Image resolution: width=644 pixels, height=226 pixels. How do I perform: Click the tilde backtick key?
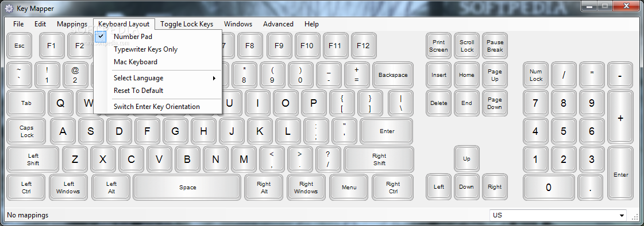20,75
